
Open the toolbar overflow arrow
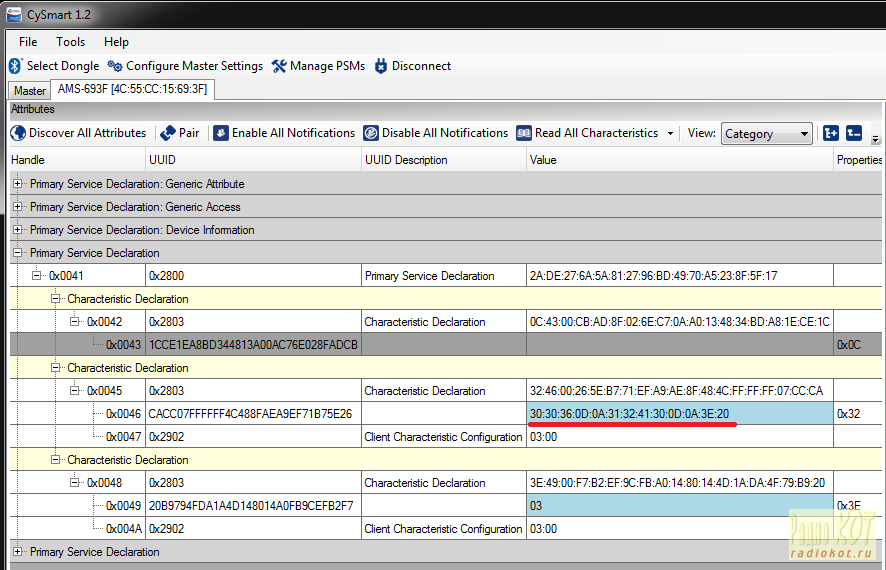(875, 139)
